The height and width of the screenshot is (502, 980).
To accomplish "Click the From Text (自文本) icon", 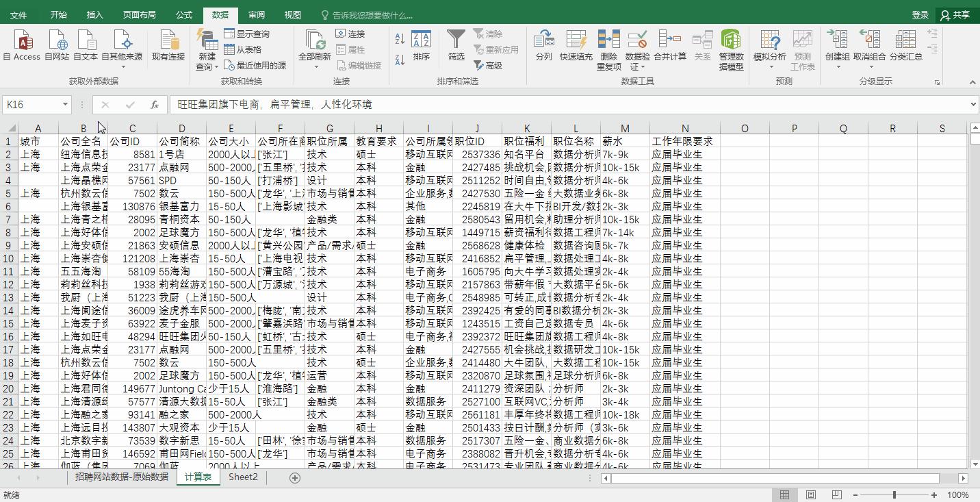I will coord(86,45).
